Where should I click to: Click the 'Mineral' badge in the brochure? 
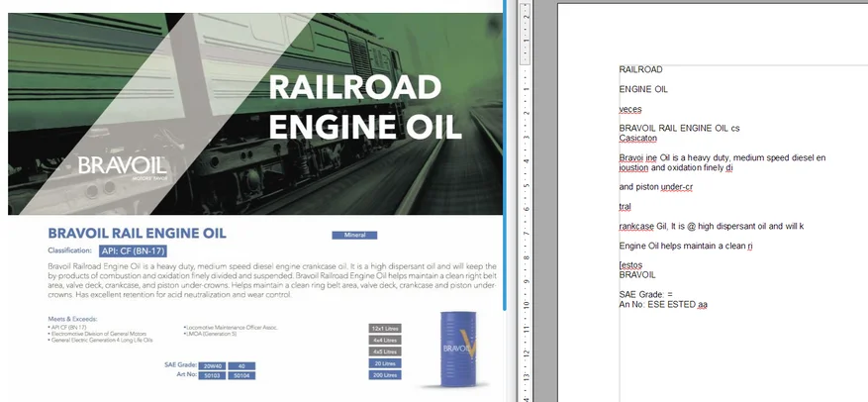(354, 236)
